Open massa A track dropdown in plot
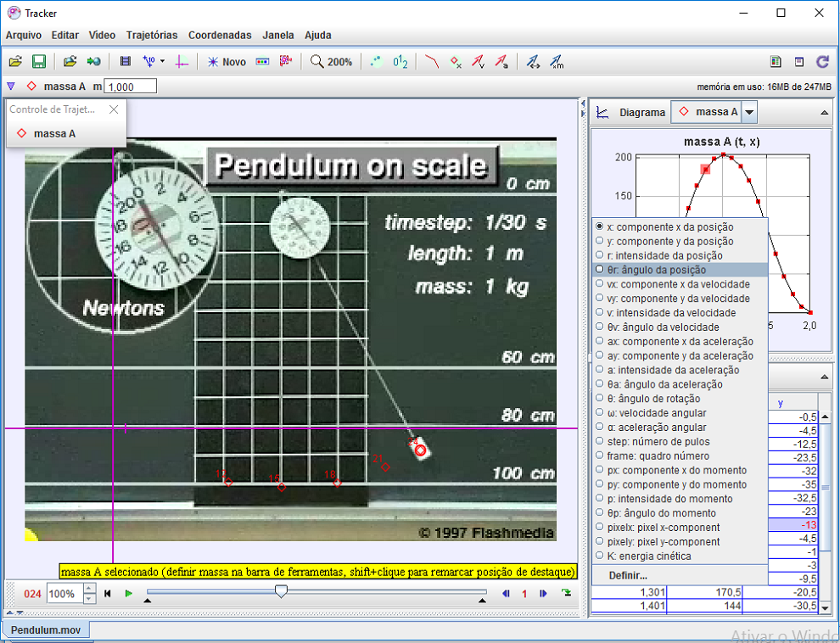The height and width of the screenshot is (643, 840). tap(749, 113)
